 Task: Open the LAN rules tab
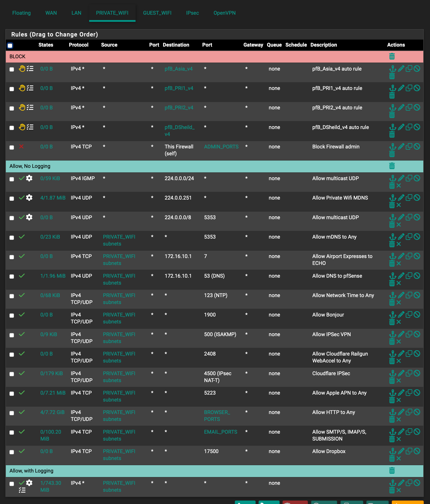76,13
